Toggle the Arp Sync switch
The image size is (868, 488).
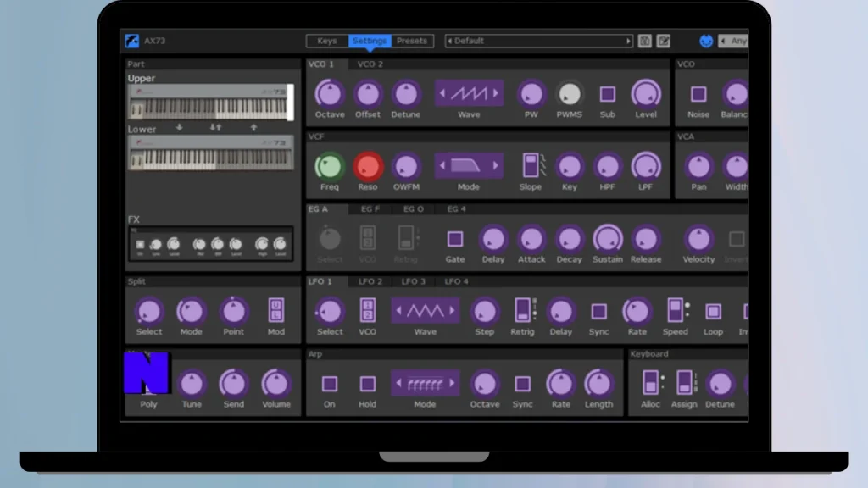(x=522, y=384)
